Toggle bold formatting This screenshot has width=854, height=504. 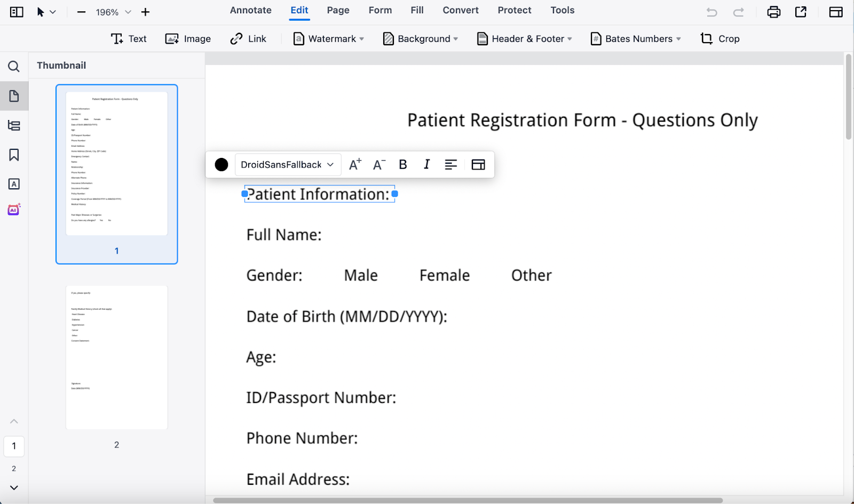(402, 164)
